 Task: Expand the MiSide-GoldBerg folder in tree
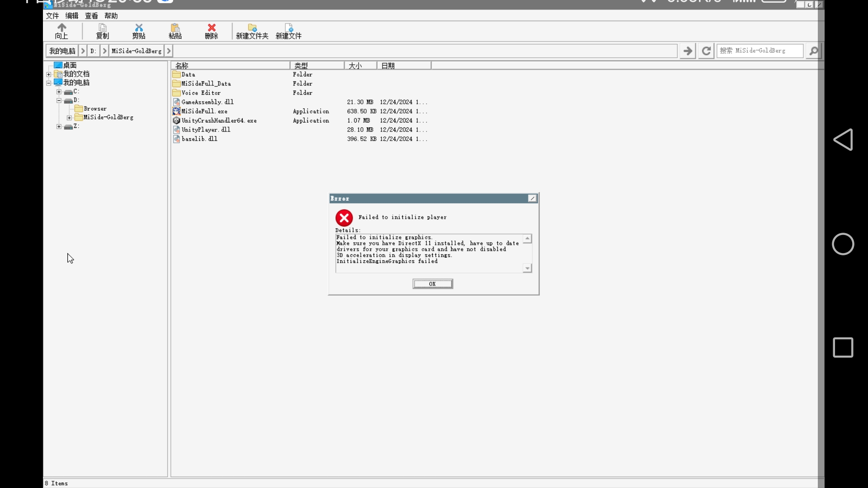click(69, 117)
